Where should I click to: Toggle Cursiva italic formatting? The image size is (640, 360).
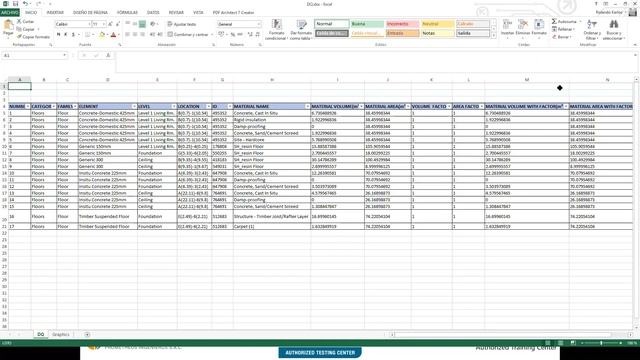[x=66, y=35]
